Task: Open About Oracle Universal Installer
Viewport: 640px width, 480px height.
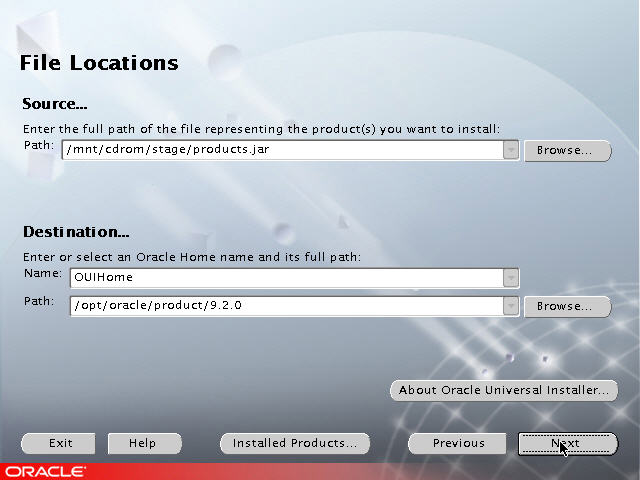Action: 504,390
